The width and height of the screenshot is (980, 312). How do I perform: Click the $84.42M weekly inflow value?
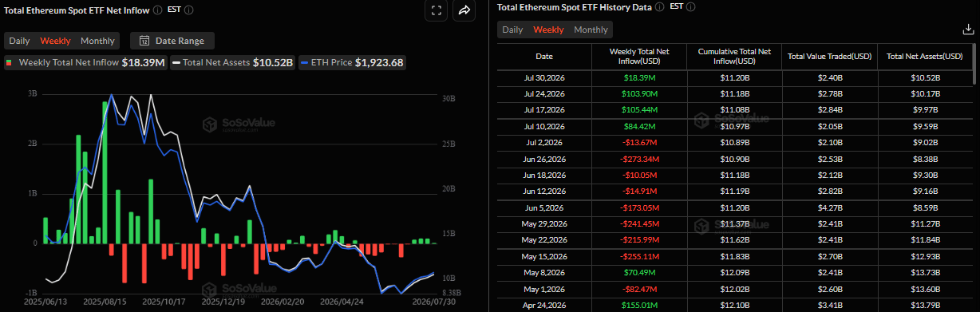click(x=638, y=127)
